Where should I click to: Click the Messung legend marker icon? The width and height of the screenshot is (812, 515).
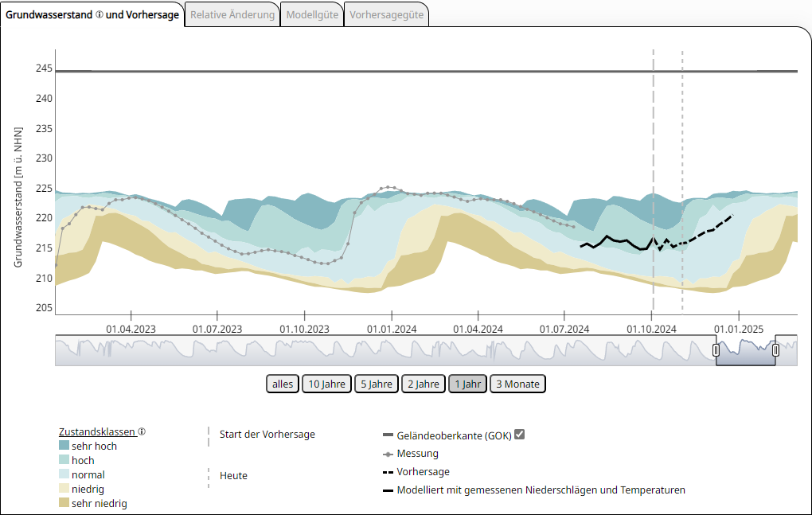(388, 454)
